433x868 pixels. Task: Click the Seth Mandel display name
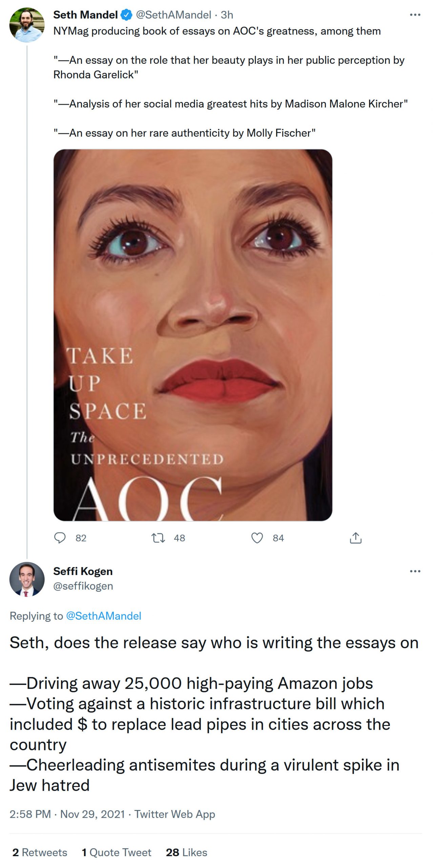[85, 15]
